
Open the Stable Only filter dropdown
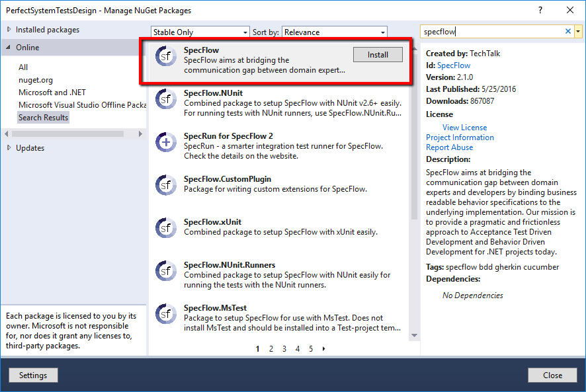pyautogui.click(x=244, y=31)
